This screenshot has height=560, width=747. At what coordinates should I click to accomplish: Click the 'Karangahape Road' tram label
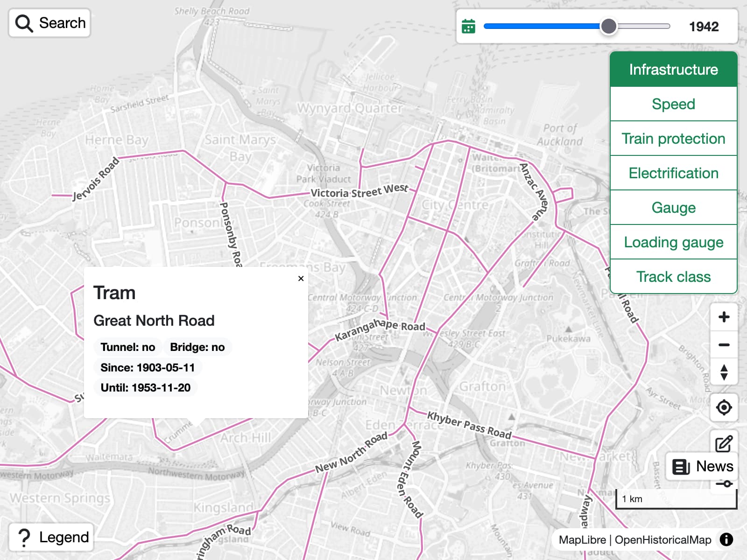[380, 329]
